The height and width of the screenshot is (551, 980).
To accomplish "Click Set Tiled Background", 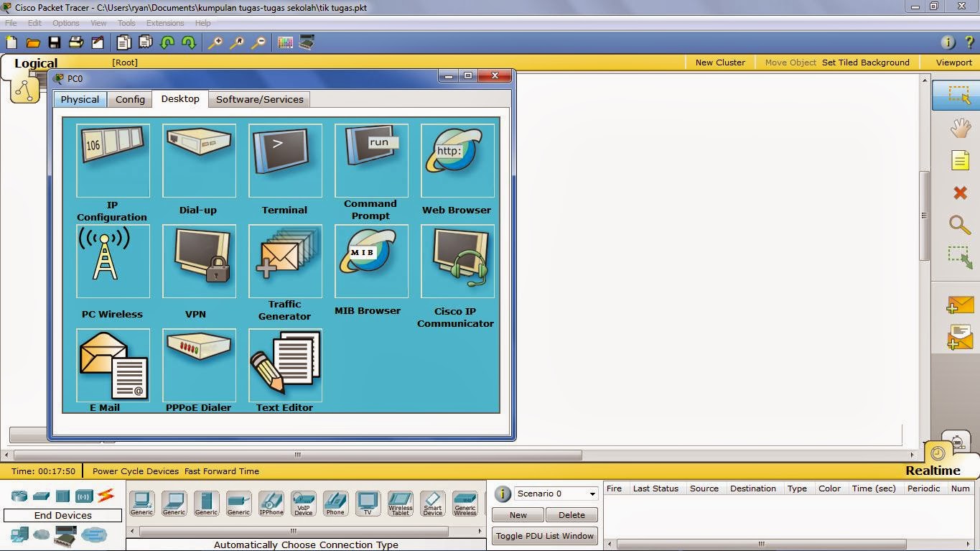I will (x=866, y=62).
